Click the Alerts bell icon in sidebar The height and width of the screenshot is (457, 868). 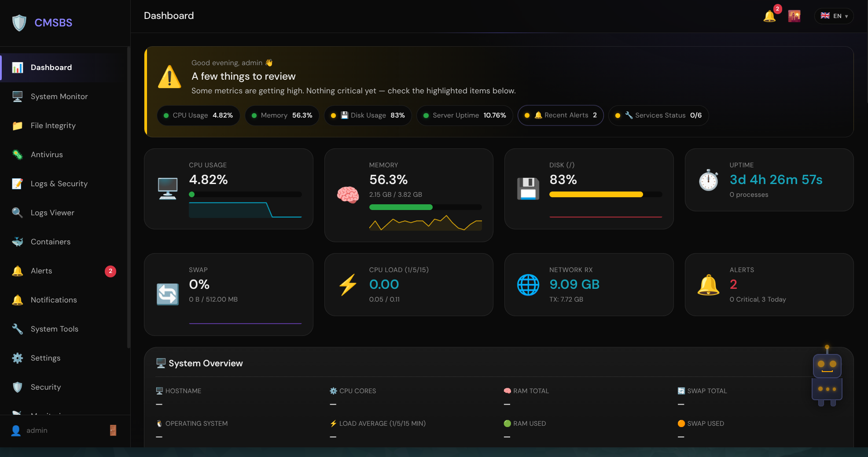[x=18, y=271]
